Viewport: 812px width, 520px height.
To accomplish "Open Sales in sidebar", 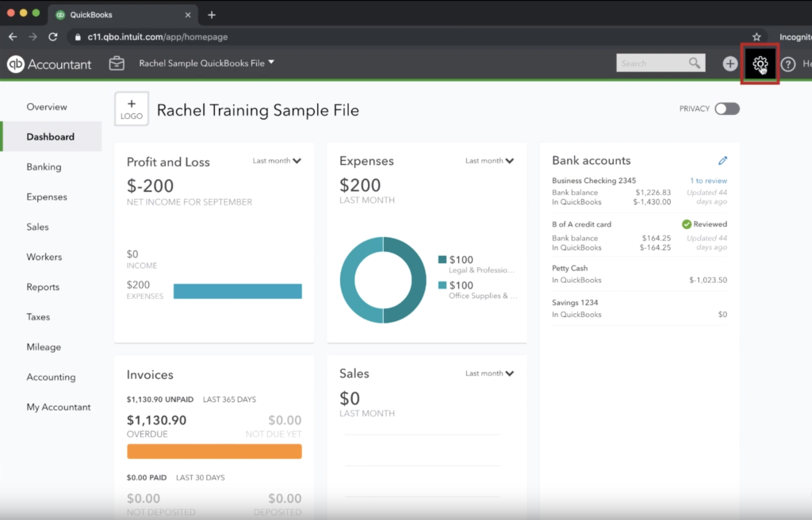I will [37, 227].
